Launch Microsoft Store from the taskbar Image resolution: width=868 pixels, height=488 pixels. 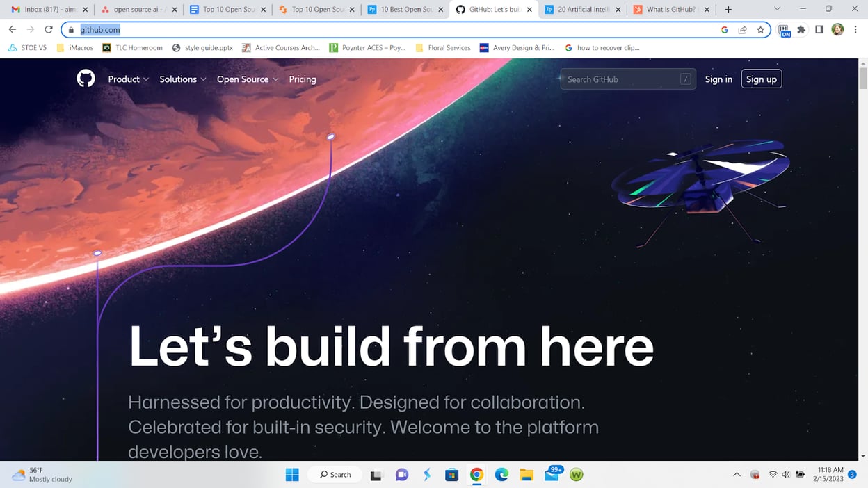[x=451, y=474]
